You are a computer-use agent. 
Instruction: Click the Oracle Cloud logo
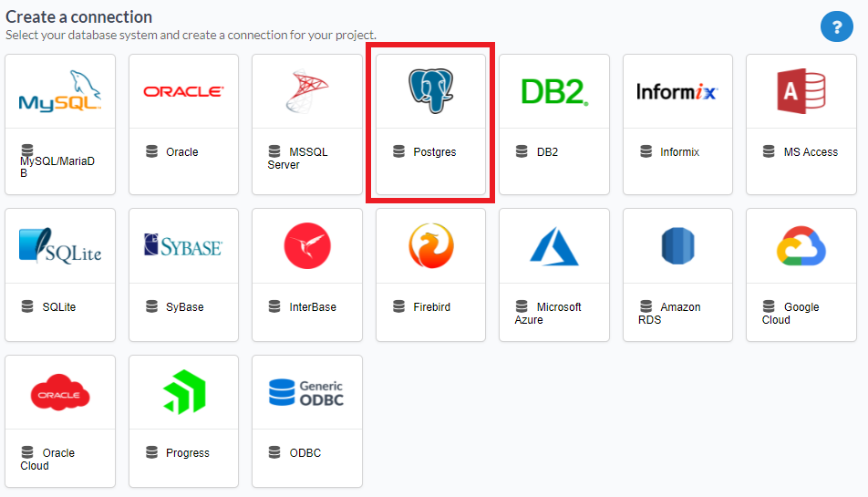pyautogui.click(x=60, y=393)
